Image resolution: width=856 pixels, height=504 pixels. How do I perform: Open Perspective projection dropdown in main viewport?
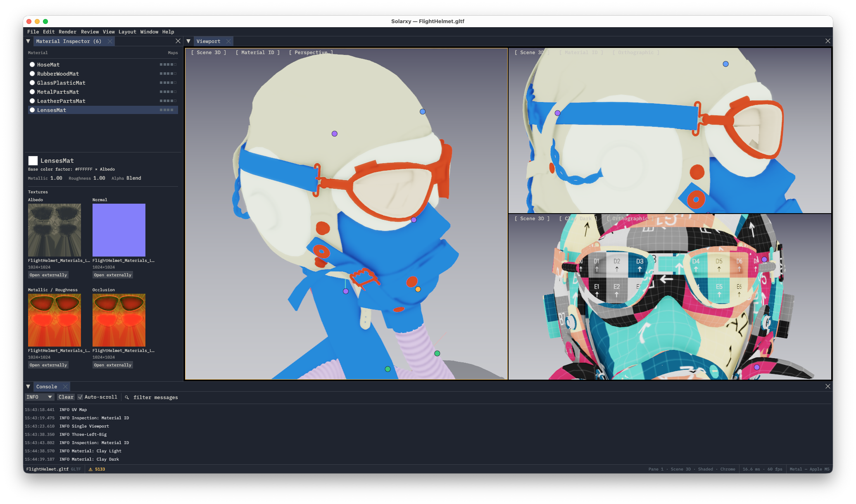[x=311, y=52]
